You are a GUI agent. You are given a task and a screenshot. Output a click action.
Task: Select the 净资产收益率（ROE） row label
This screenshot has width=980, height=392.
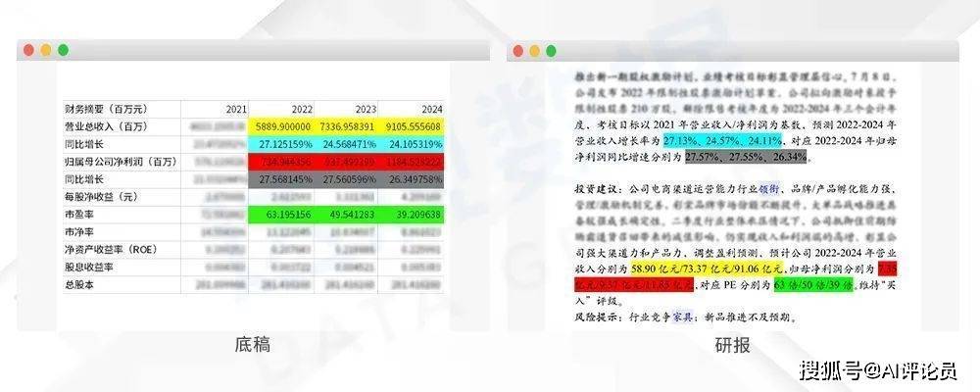(x=122, y=250)
